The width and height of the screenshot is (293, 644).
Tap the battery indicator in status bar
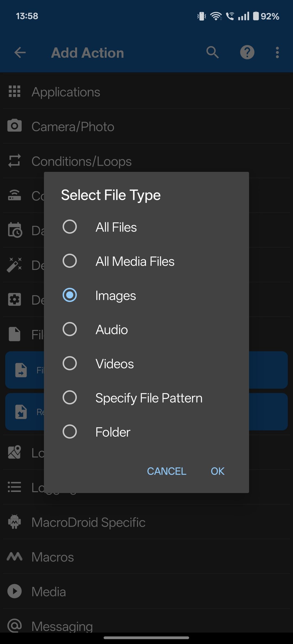266,16
